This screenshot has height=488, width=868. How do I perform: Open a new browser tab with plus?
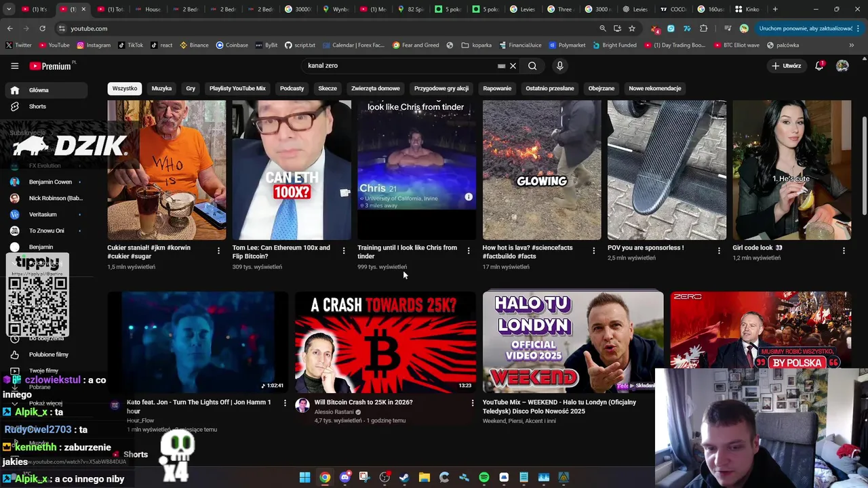(775, 9)
